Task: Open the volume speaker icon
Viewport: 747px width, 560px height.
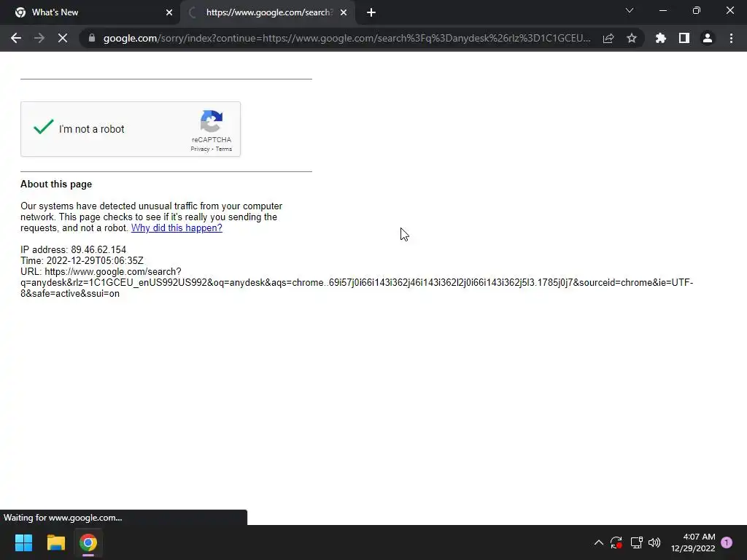Action: pyautogui.click(x=654, y=542)
